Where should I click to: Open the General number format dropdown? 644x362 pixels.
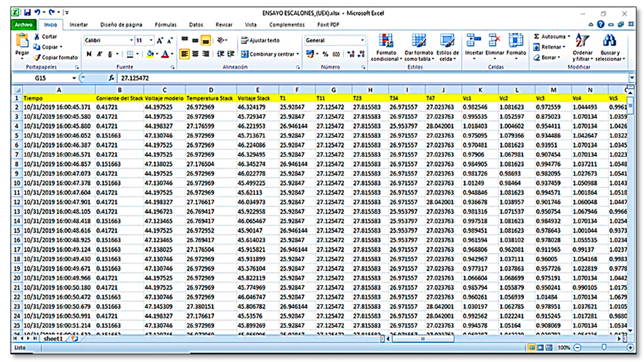[362, 40]
